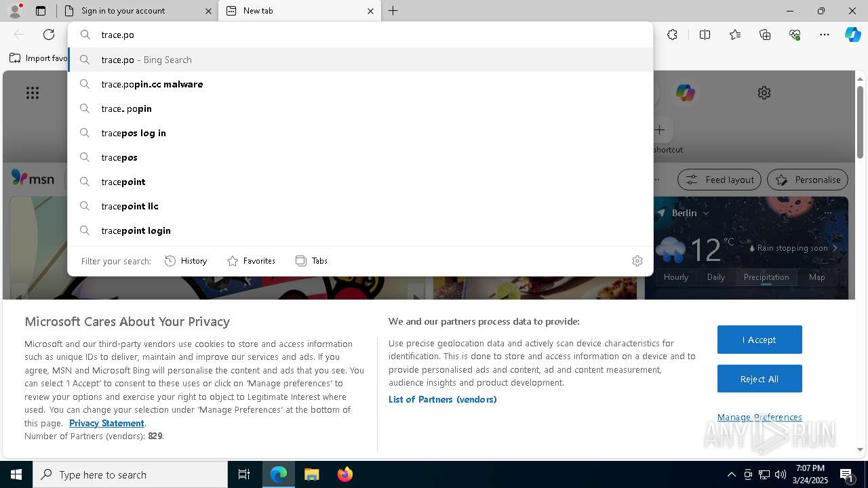Open the Edge profile icon
Screen dimensions: 868x488
point(15,11)
